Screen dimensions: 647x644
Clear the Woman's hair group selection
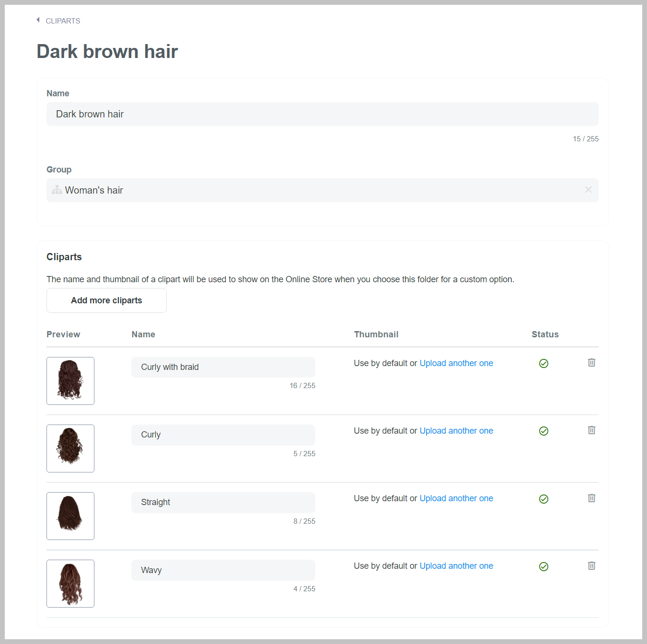pos(589,190)
